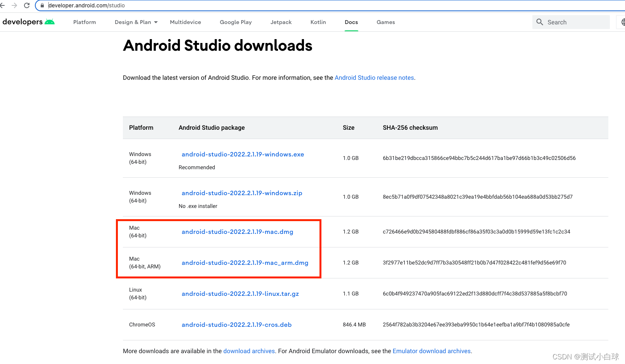Viewport: 625px width, 364px height.
Task: Open the Google Play nav item
Action: (236, 22)
